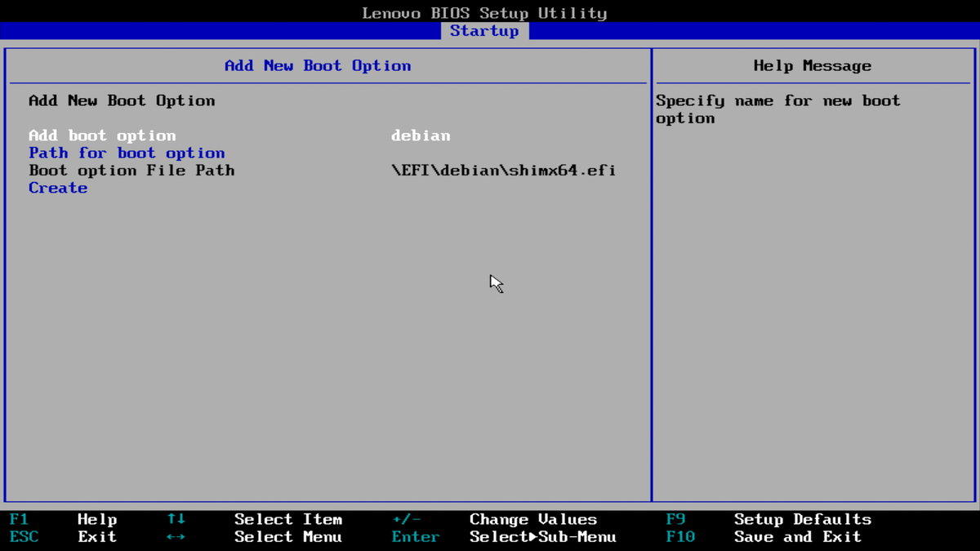Click the Enter Select Sub-Menu hint
Screen dimensions: 980x551
pos(504,537)
